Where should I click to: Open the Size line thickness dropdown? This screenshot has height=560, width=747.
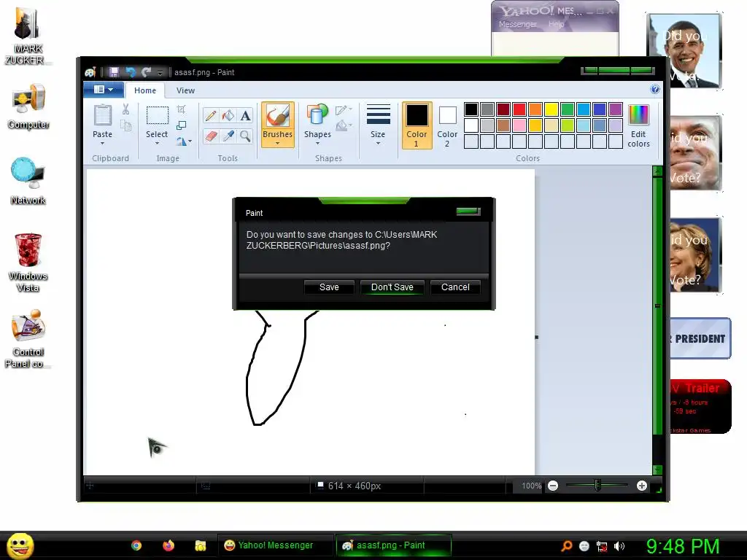point(378,125)
